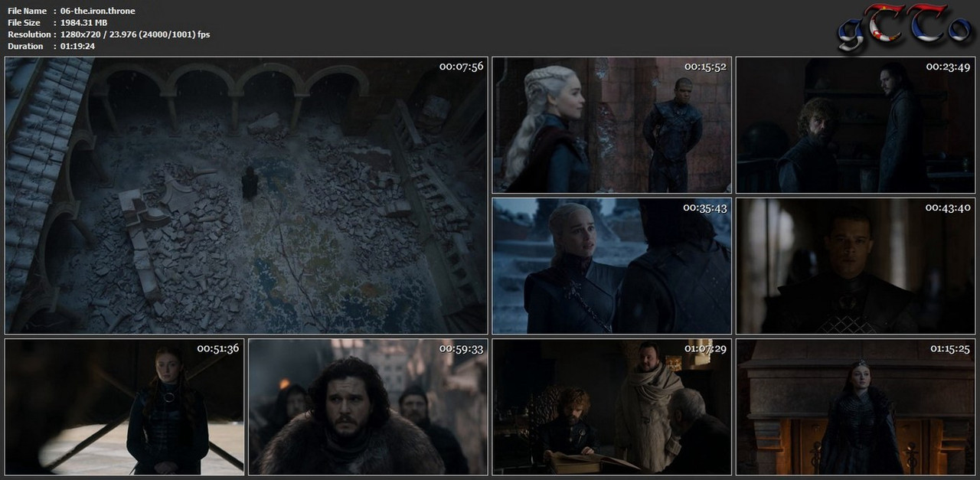Click the file name text 06-the.iron.throne
Viewport: 980px width, 480px height.
[97, 11]
